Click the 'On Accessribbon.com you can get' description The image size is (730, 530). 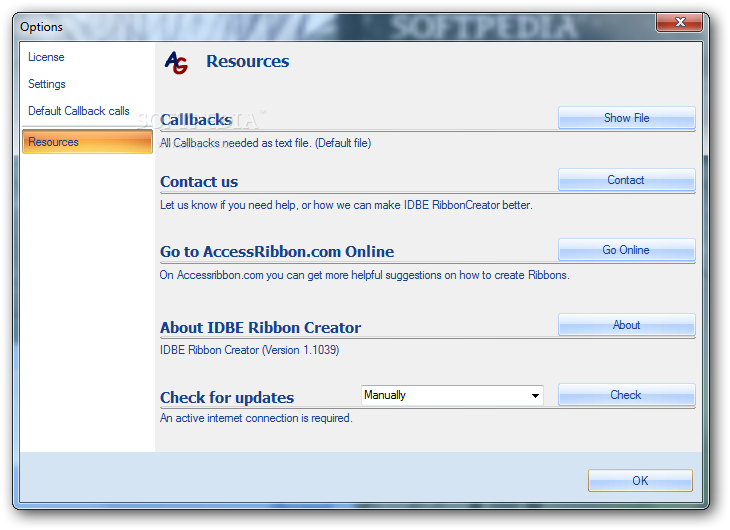click(365, 275)
